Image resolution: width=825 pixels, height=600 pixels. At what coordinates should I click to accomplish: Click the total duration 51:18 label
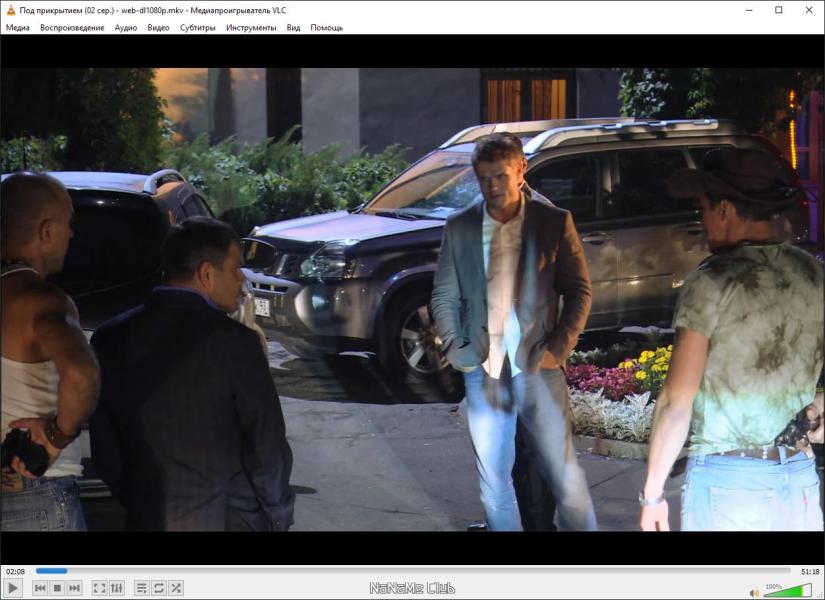point(810,571)
